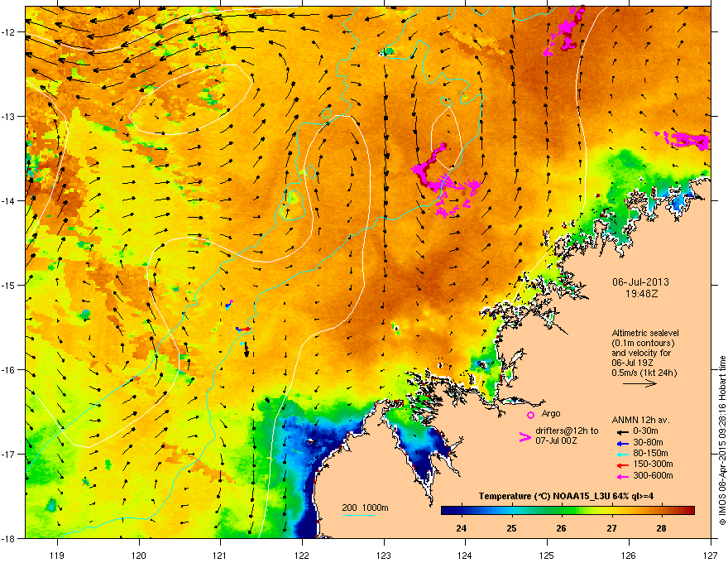This screenshot has height=563, width=728.
Task: Click the longitude axis label 127
Action: (711, 555)
